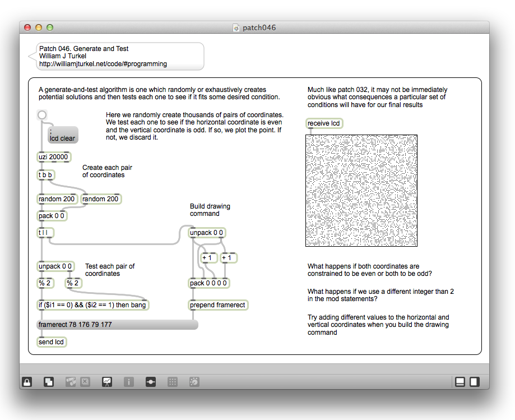The width and height of the screenshot is (515, 420).
Task: Show the bottom sidebar panel icon
Action: [x=460, y=382]
